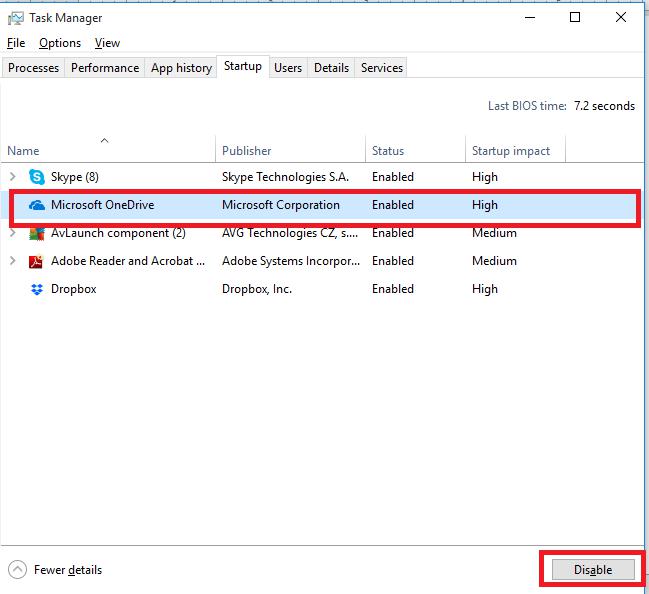This screenshot has height=594, width=649.
Task: Click the Enabled status of Skype
Action: [x=393, y=177]
